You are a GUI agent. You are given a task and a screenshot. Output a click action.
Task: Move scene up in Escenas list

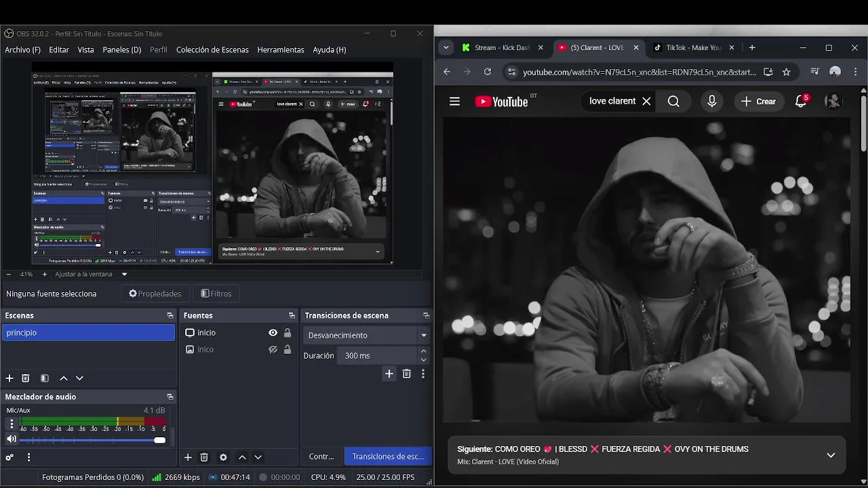(64, 378)
